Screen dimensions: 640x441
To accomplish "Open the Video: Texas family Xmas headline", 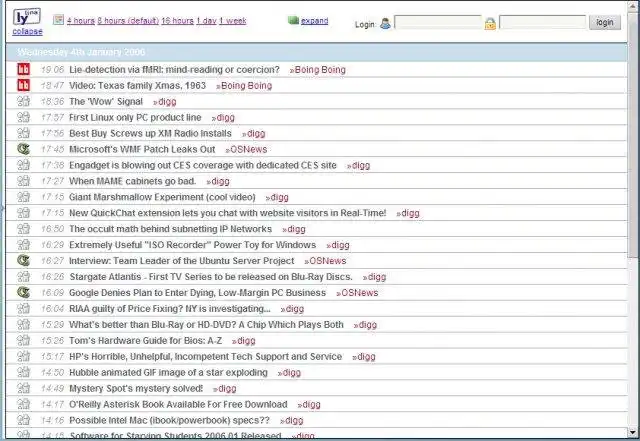I will point(138,85).
